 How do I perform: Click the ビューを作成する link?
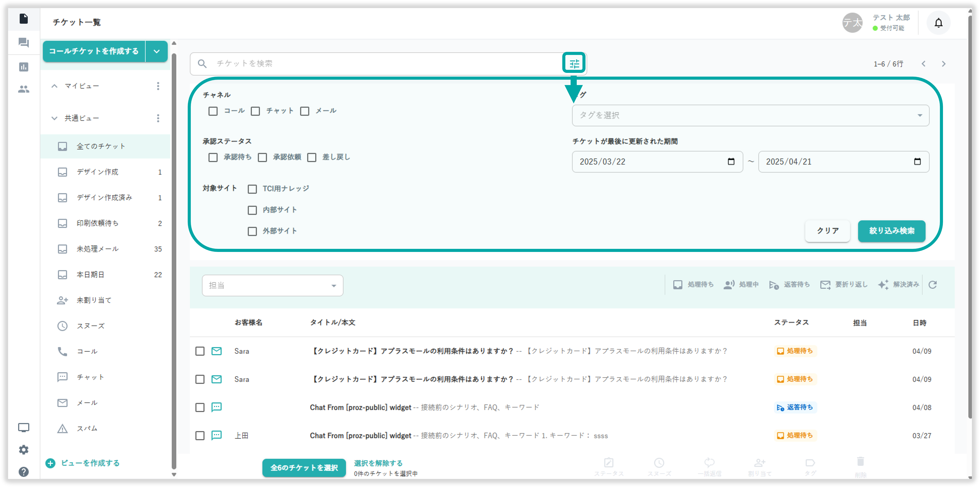click(x=90, y=463)
